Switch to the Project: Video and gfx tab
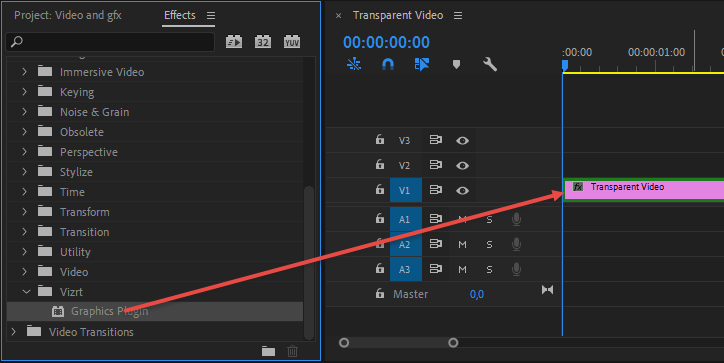The image size is (724, 363). click(68, 15)
